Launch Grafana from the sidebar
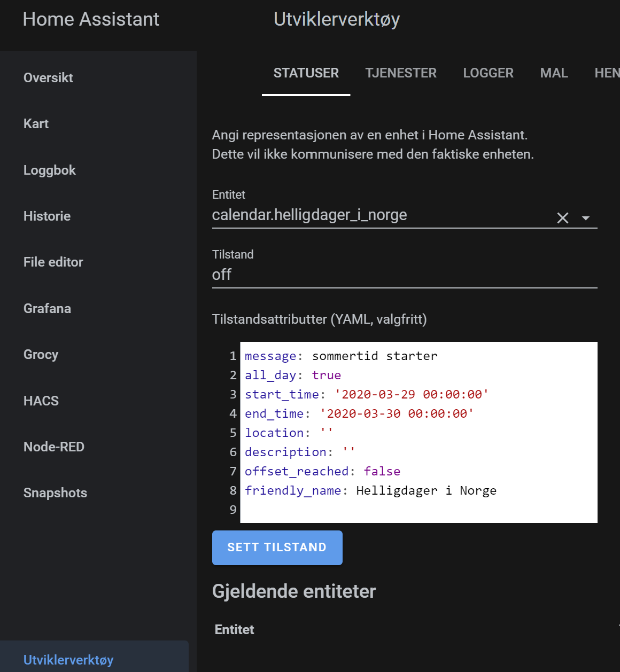620x672 pixels. 47,309
